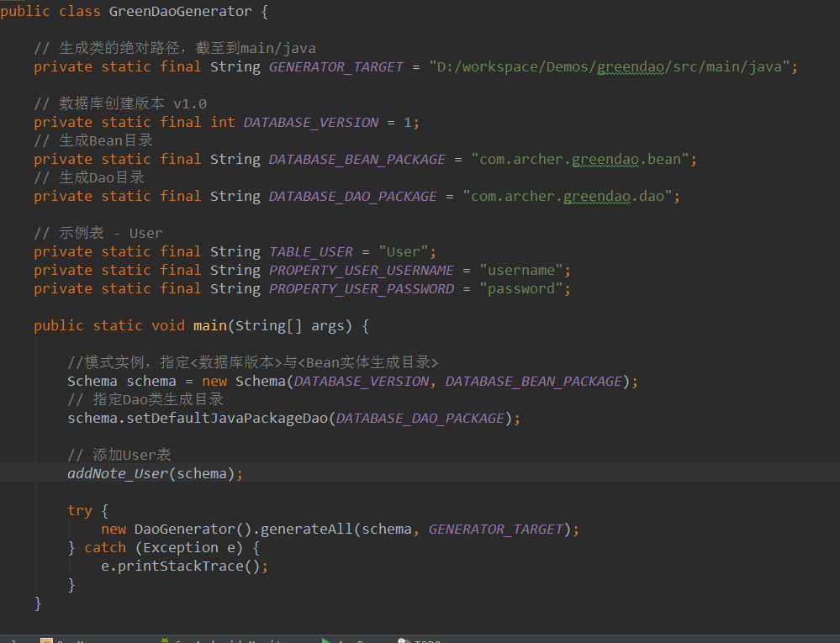
Task: Click DATABASE_BEAN_PACKAGE in its field declaration
Action: coord(357,160)
